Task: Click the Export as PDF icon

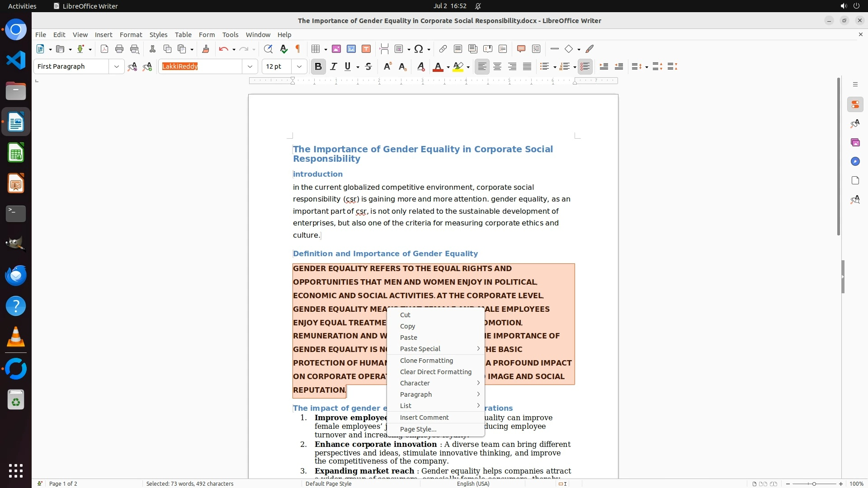Action: coord(104,49)
